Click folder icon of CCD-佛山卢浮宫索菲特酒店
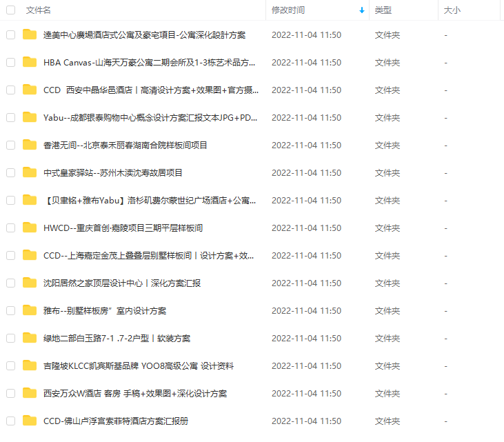 [30, 421]
